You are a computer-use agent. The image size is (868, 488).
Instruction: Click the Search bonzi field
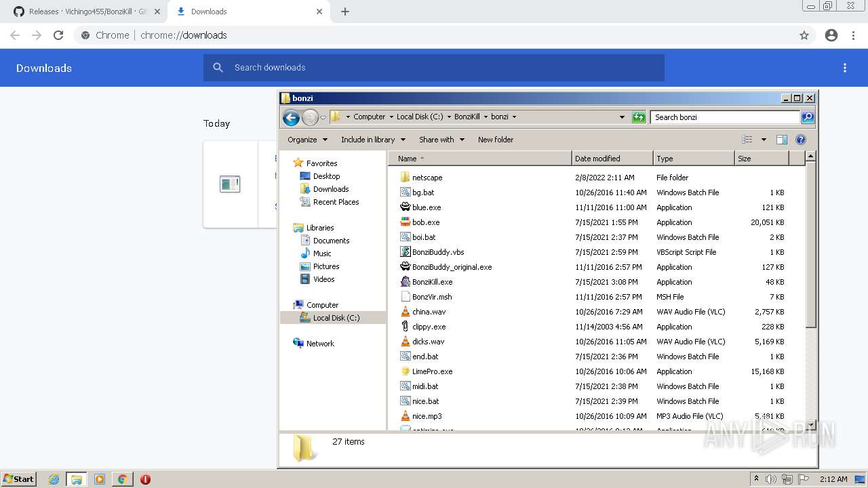point(725,117)
